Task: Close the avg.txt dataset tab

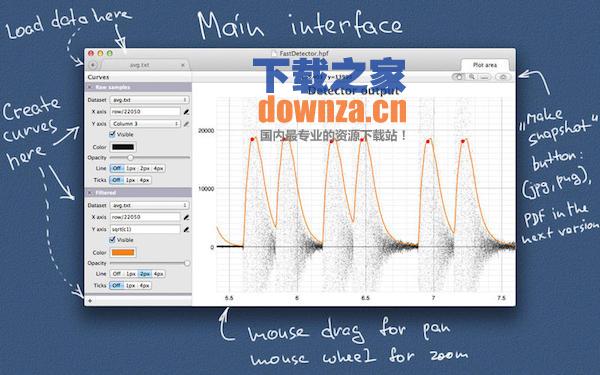Action: [x=183, y=65]
